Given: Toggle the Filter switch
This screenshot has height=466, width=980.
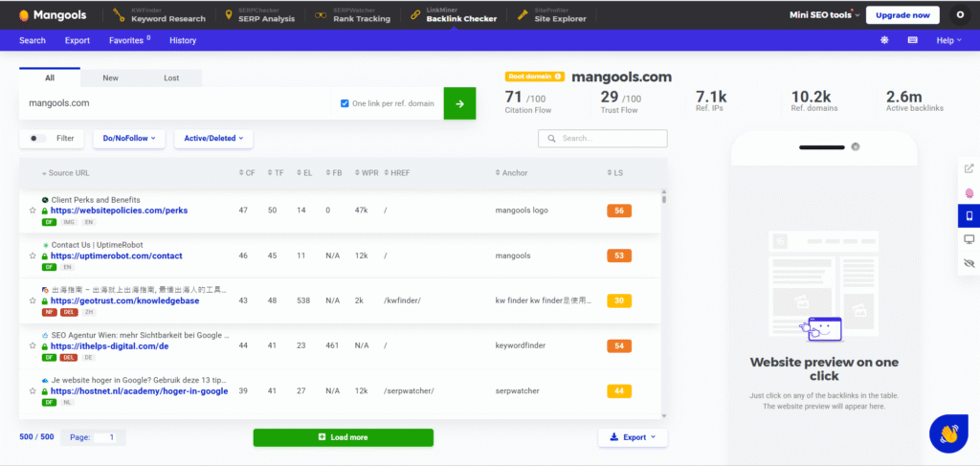Looking at the screenshot, I should pyautogui.click(x=37, y=139).
